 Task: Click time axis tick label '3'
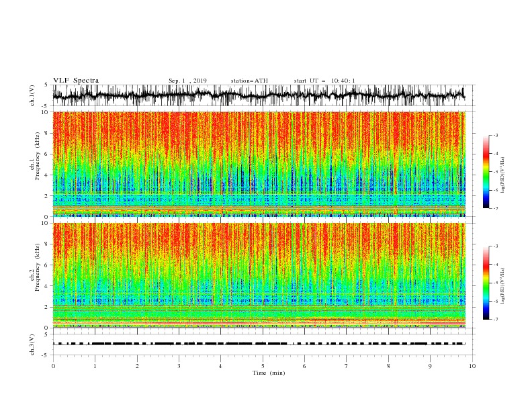pyautogui.click(x=179, y=366)
